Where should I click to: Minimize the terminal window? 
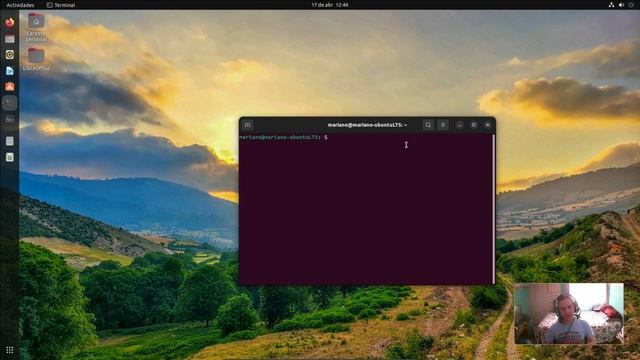(460, 125)
